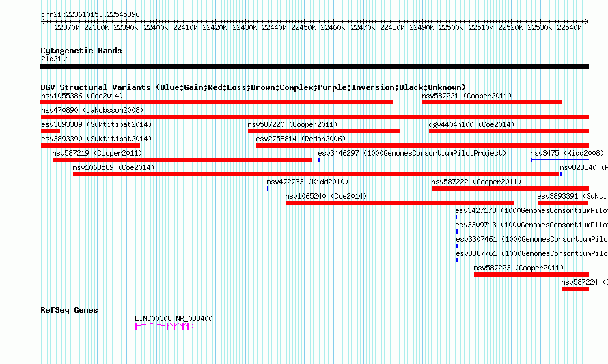
Task: Open nsv587219 (Cooper2011) label
Action: [97, 153]
